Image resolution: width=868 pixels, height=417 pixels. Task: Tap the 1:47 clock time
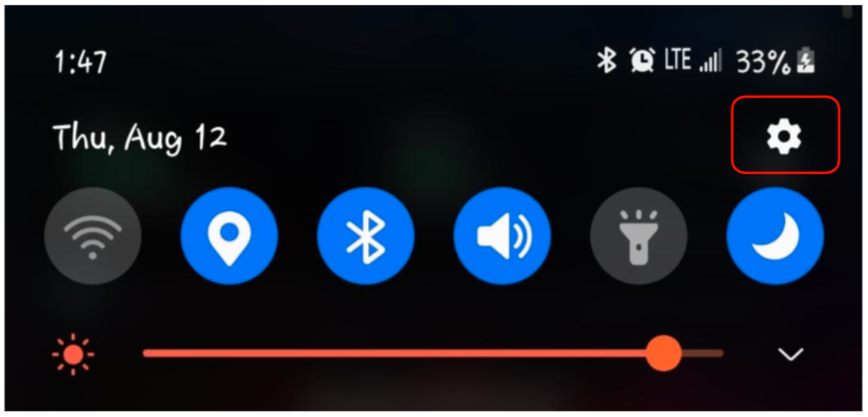pyautogui.click(x=80, y=63)
